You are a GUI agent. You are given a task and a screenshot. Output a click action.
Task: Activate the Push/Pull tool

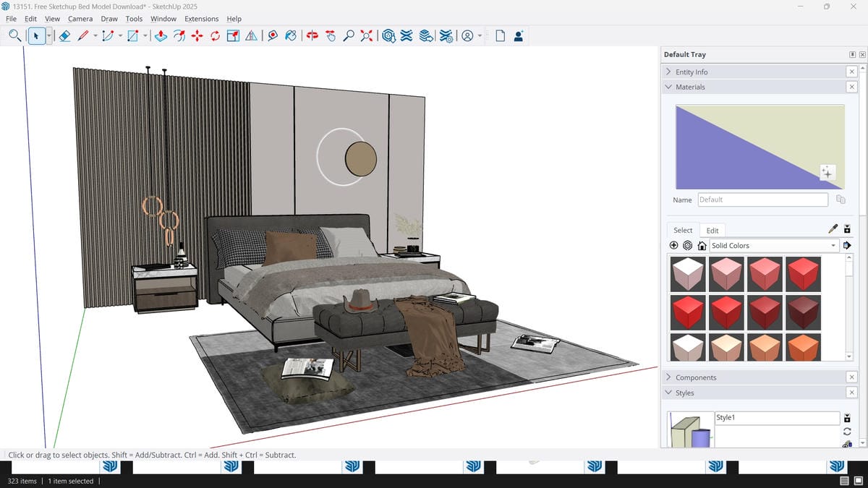(x=161, y=35)
